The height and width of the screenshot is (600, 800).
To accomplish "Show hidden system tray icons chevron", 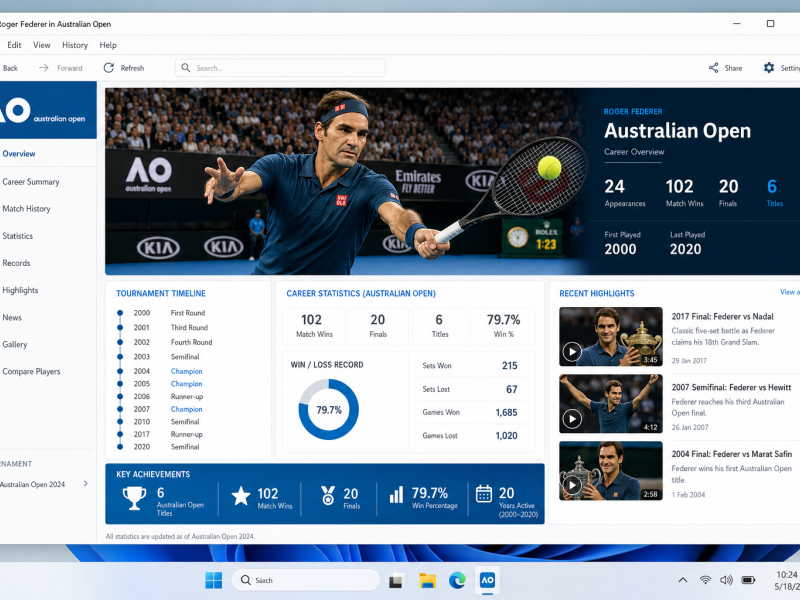I will click(683, 580).
